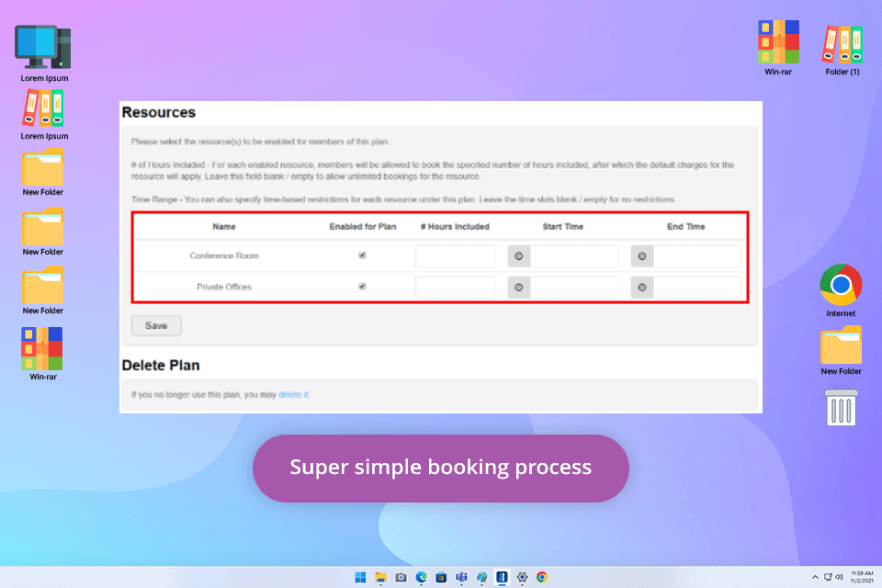Click Conference Room Hours Included field
This screenshot has height=588, width=882.
pyautogui.click(x=455, y=256)
